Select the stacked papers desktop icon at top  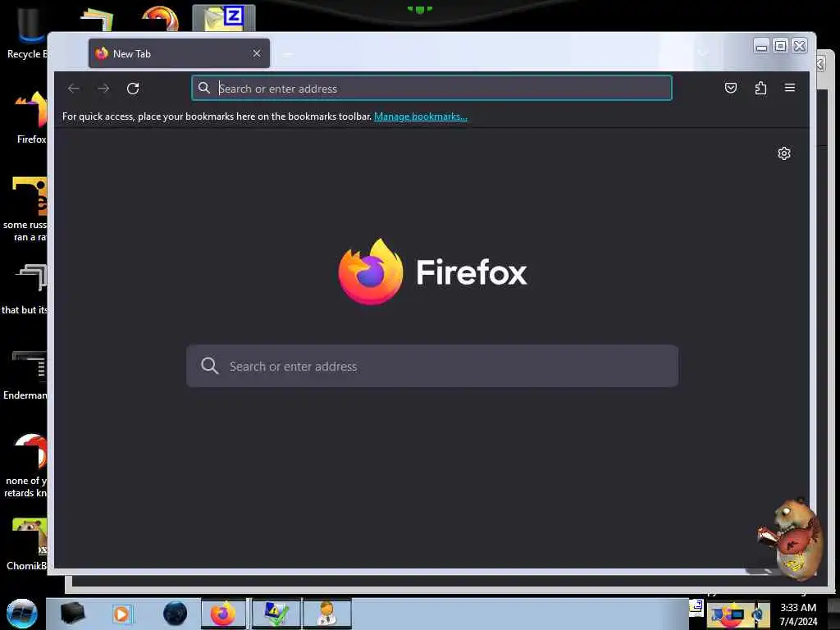pyautogui.click(x=98, y=20)
